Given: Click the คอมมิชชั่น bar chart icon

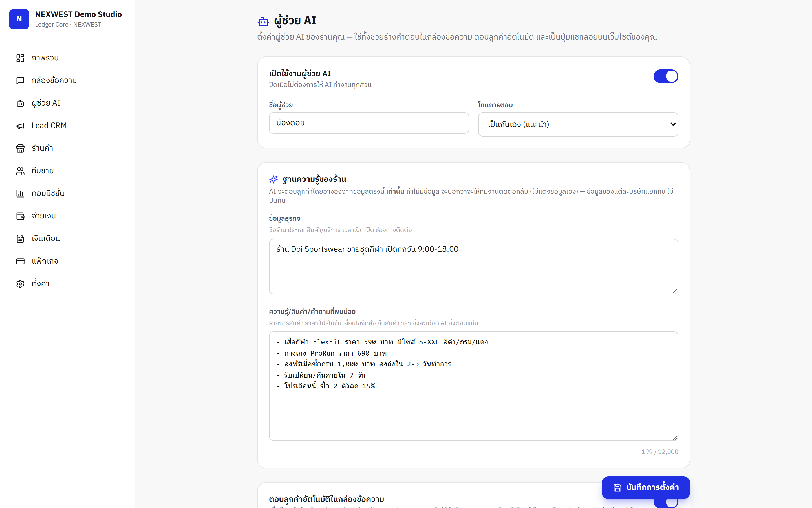Looking at the screenshot, I should pos(20,194).
